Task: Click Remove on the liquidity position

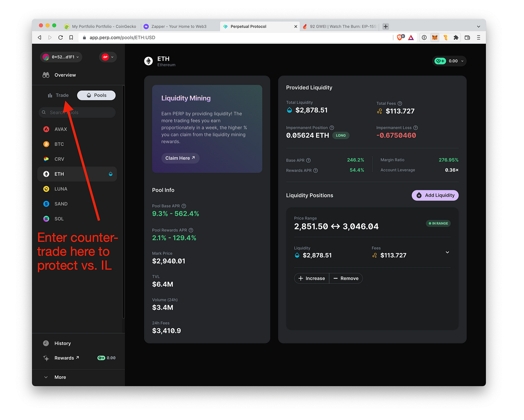Action: point(346,279)
